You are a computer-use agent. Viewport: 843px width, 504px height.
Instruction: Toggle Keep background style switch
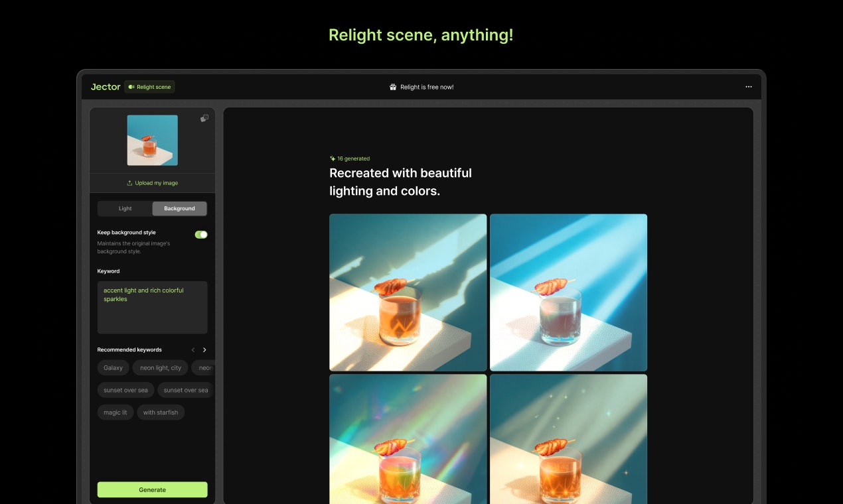click(201, 234)
